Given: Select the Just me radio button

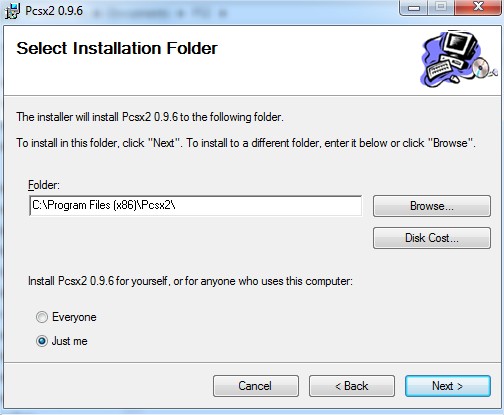Looking at the screenshot, I should tap(42, 341).
